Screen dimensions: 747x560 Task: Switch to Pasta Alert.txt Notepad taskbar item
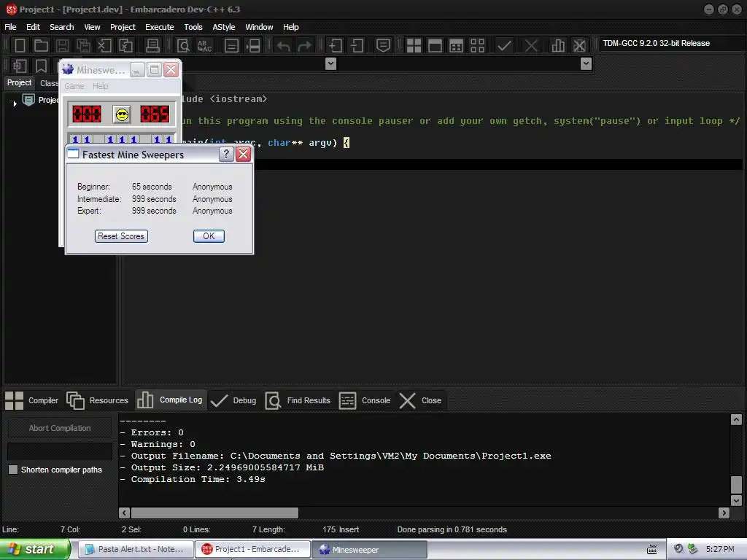point(135,550)
